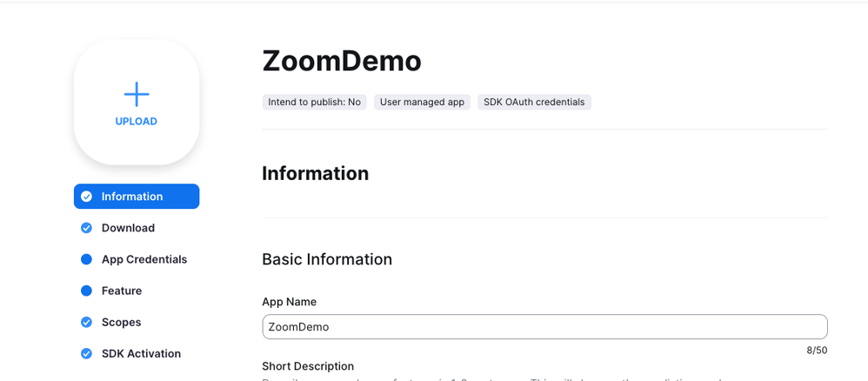Navigate to the Scopes section

pos(122,322)
